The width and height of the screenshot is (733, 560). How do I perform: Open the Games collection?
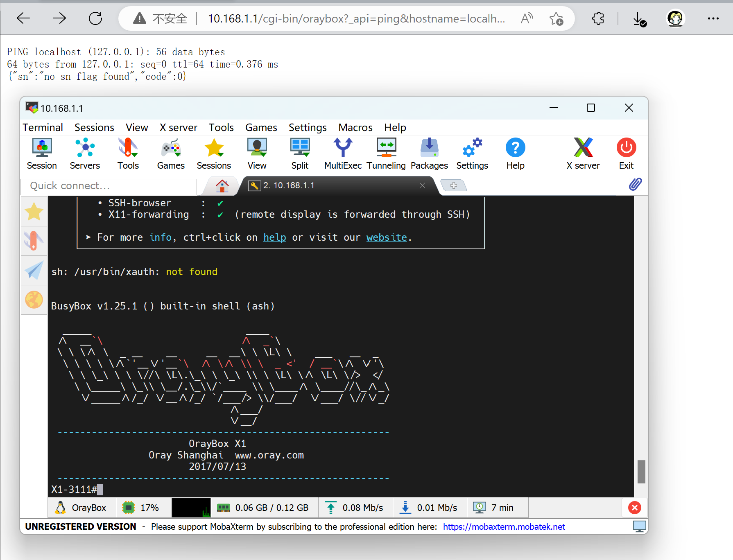171,154
